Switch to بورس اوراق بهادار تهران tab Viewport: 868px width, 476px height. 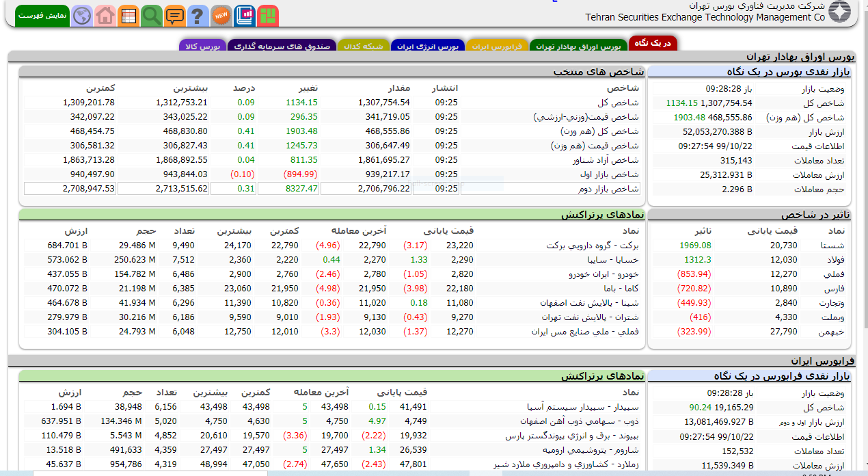tap(578, 47)
